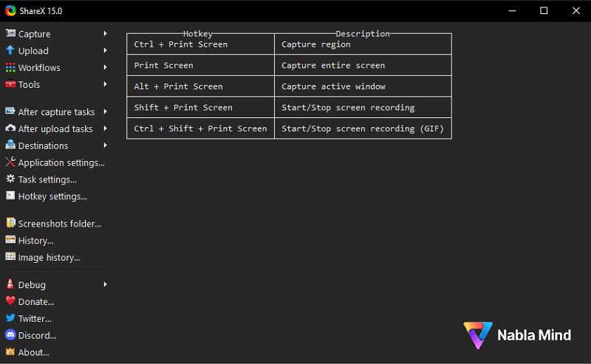Expand the Debug submenu arrow
Image resolution: width=591 pixels, height=364 pixels.
coord(105,284)
